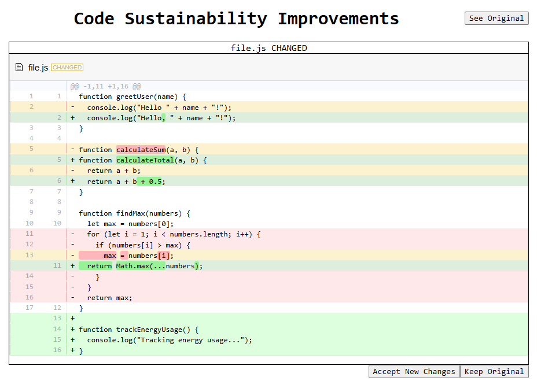Click the "file.js CHANGED" title bar
Image resolution: width=548 pixels, height=392 pixels.
[269, 48]
